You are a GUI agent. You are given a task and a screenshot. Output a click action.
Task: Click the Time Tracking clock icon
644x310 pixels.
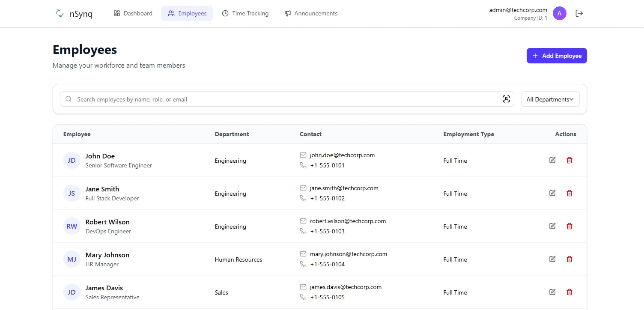[224, 13]
